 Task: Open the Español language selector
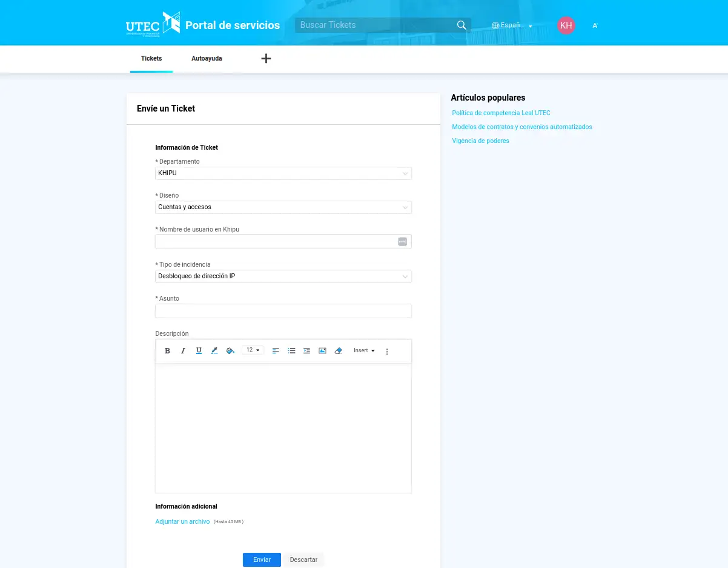point(512,25)
